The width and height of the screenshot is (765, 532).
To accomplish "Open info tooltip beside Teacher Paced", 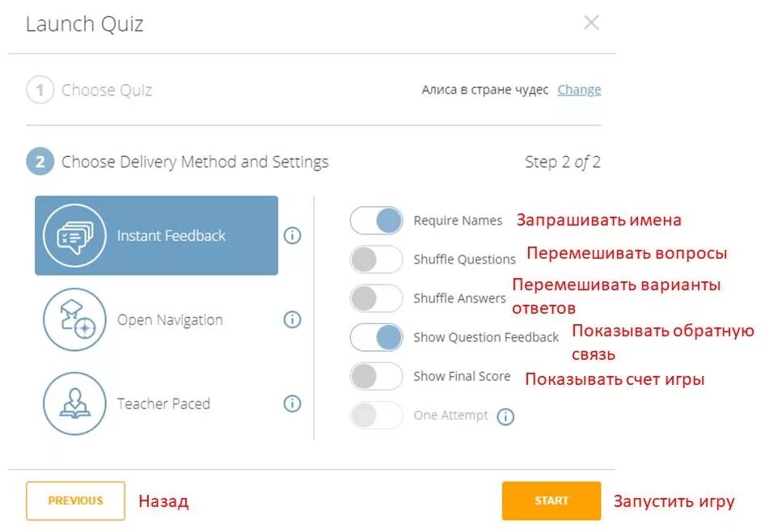I will pos(293,403).
